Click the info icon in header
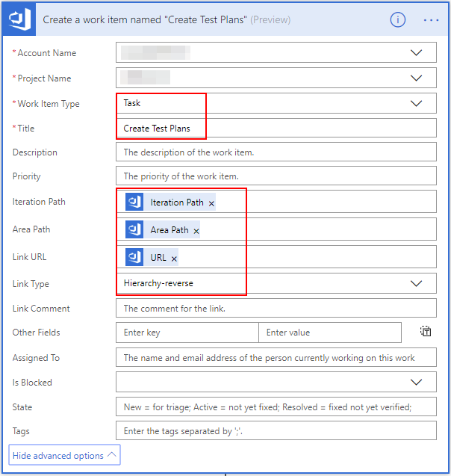This screenshot has height=476, width=451. (397, 19)
